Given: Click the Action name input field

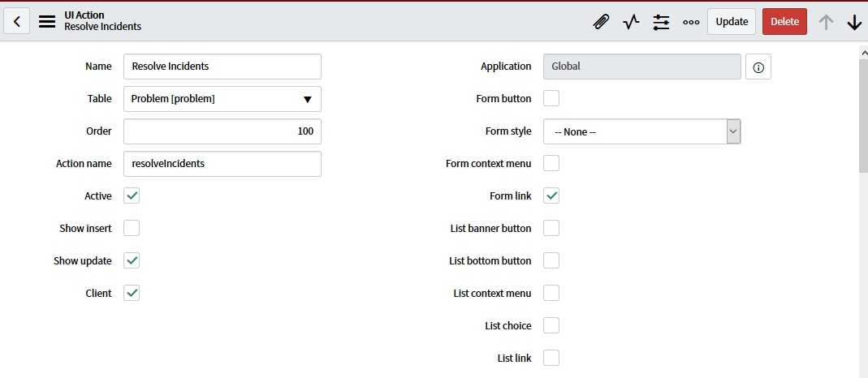Looking at the screenshot, I should [x=222, y=164].
